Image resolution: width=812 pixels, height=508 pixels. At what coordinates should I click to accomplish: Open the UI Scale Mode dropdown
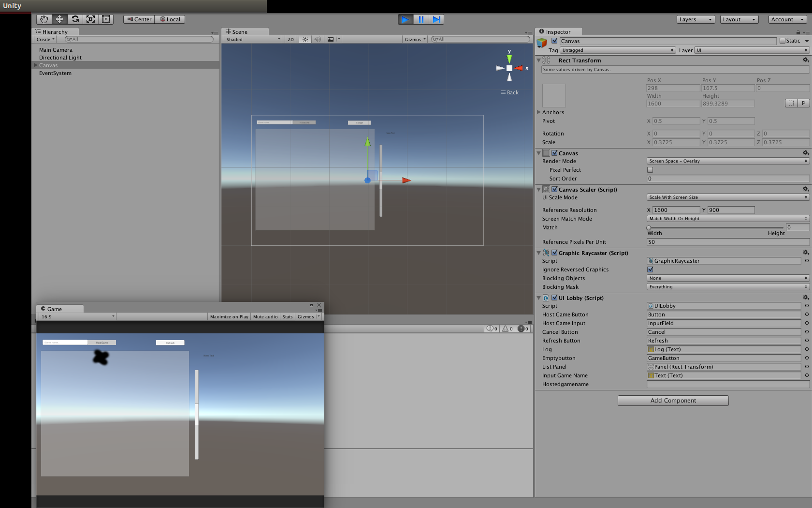click(728, 197)
